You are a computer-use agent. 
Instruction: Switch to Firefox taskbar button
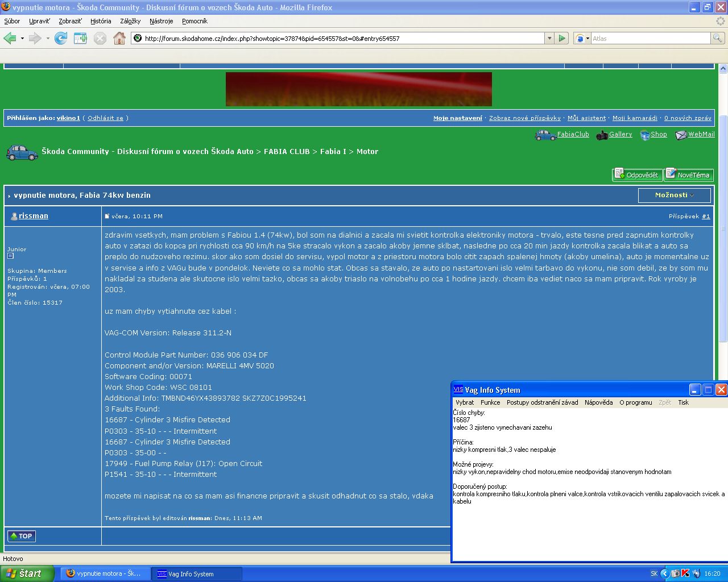click(x=106, y=573)
